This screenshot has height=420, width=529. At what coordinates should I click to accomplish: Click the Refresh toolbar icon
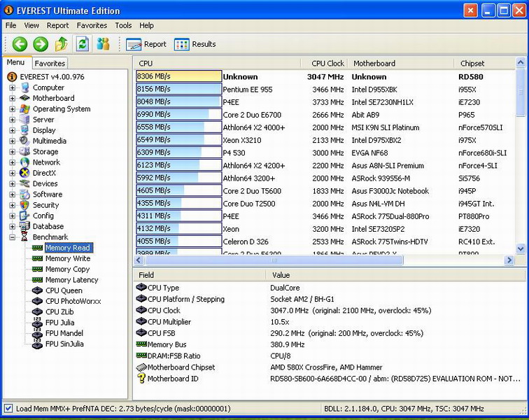coord(83,44)
